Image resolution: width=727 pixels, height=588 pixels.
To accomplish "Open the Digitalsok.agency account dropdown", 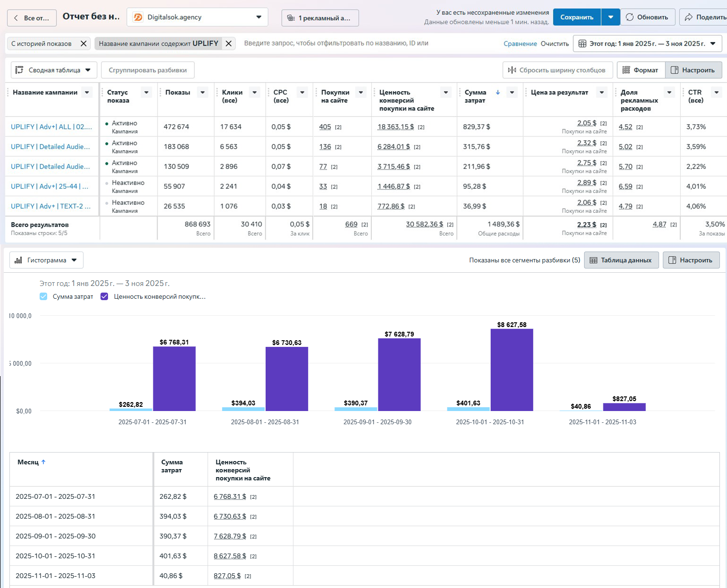I will pyautogui.click(x=197, y=17).
